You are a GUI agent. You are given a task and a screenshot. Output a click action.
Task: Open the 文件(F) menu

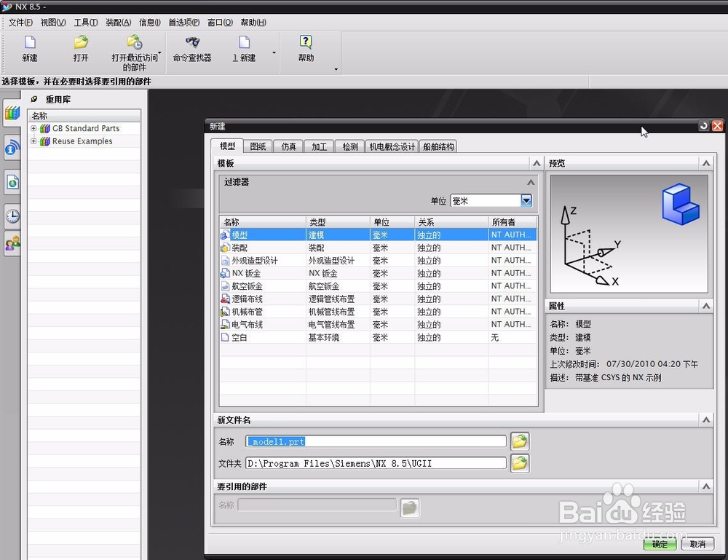pos(20,23)
